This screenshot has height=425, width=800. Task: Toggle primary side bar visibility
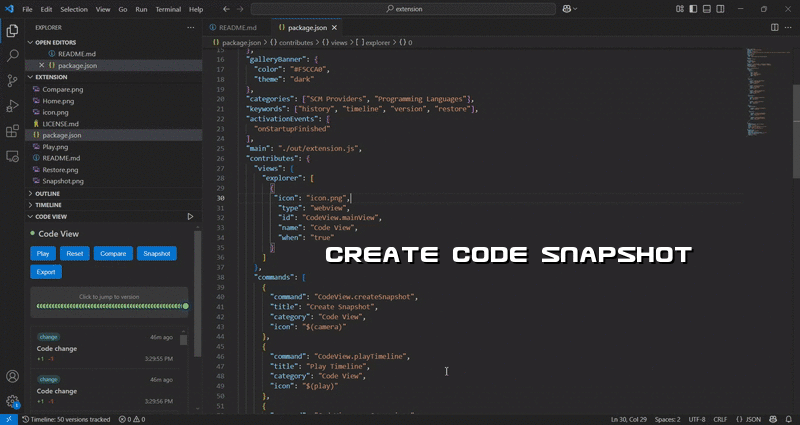click(693, 9)
